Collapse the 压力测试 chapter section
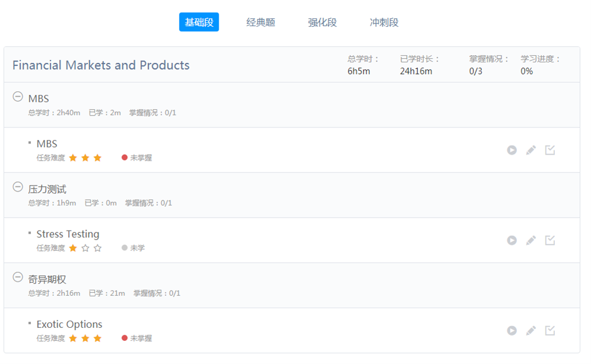The width and height of the screenshot is (591, 364). click(x=18, y=187)
